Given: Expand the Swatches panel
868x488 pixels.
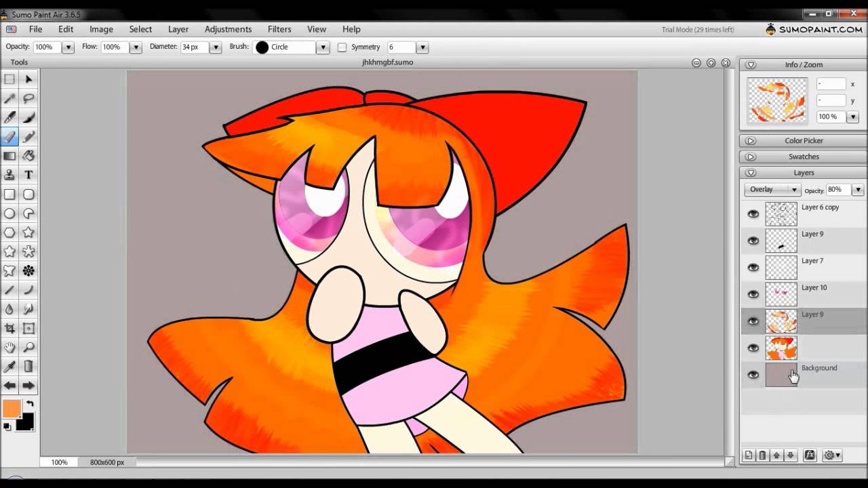Looking at the screenshot, I should (x=751, y=157).
